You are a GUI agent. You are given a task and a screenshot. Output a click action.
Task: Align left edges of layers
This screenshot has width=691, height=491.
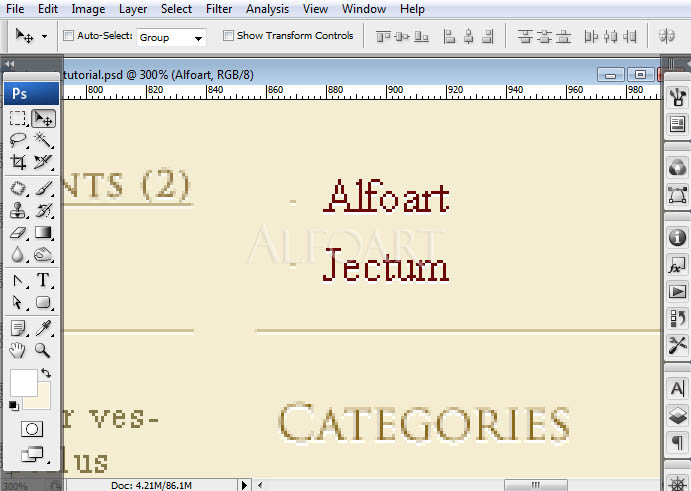click(x=449, y=37)
